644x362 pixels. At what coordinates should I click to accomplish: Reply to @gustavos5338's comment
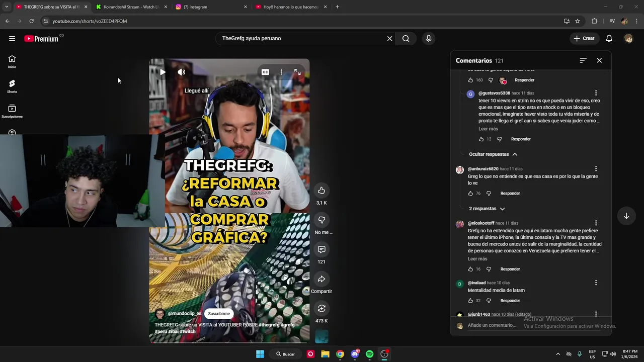521,139
